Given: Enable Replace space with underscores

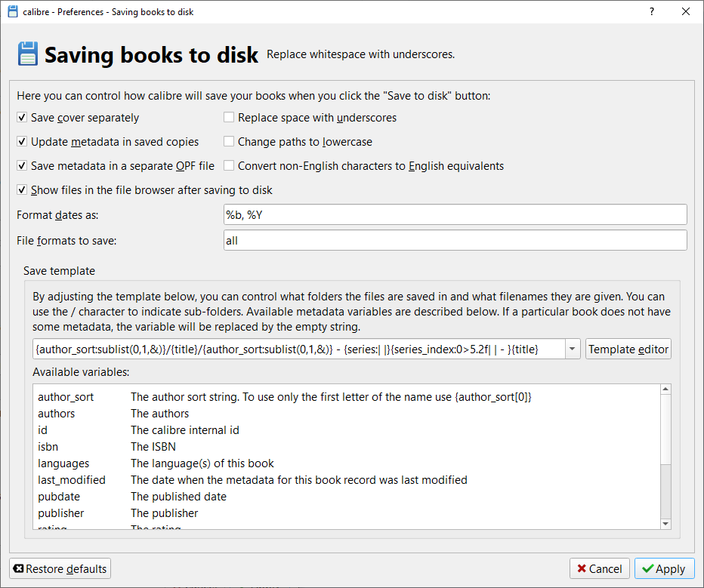Looking at the screenshot, I should point(229,118).
